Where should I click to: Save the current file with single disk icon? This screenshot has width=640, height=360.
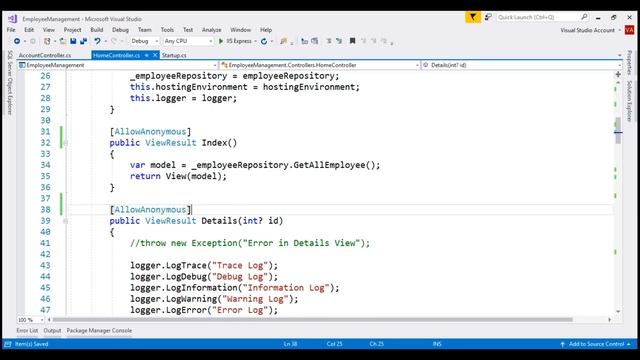coord(73,41)
